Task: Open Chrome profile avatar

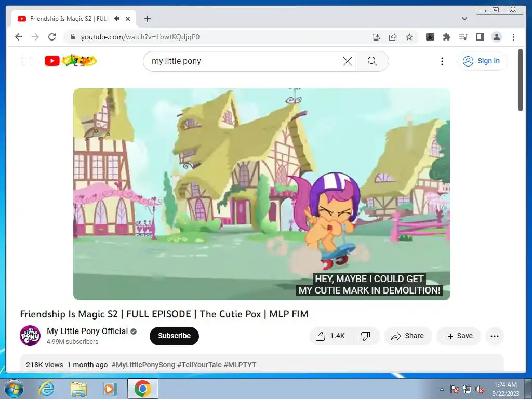Action: coord(497,37)
